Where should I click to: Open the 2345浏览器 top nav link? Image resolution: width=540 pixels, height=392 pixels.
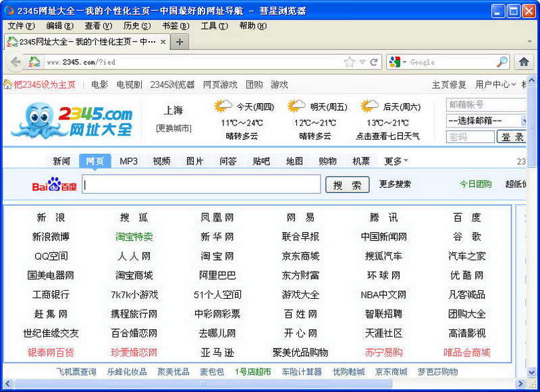(x=172, y=84)
